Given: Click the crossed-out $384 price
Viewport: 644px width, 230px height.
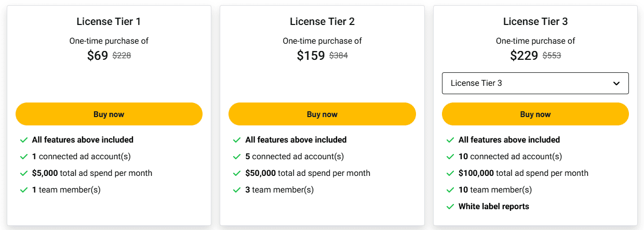Looking at the screenshot, I should (339, 56).
